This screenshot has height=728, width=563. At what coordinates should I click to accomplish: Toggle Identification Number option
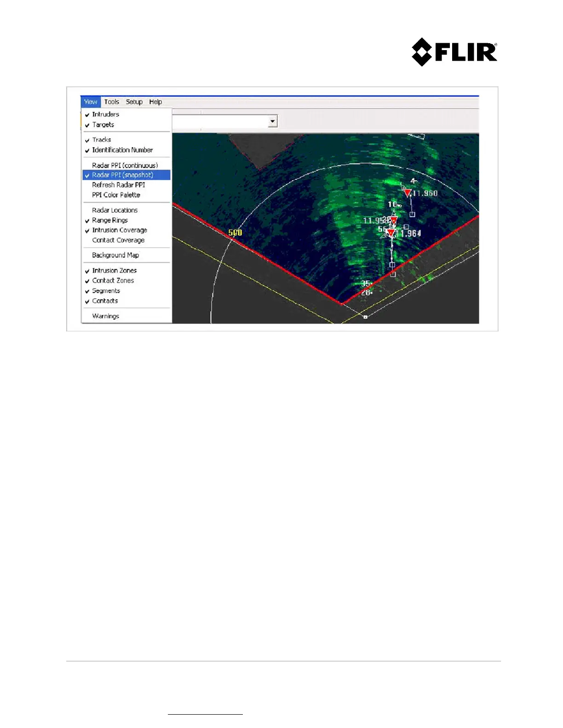[126, 150]
